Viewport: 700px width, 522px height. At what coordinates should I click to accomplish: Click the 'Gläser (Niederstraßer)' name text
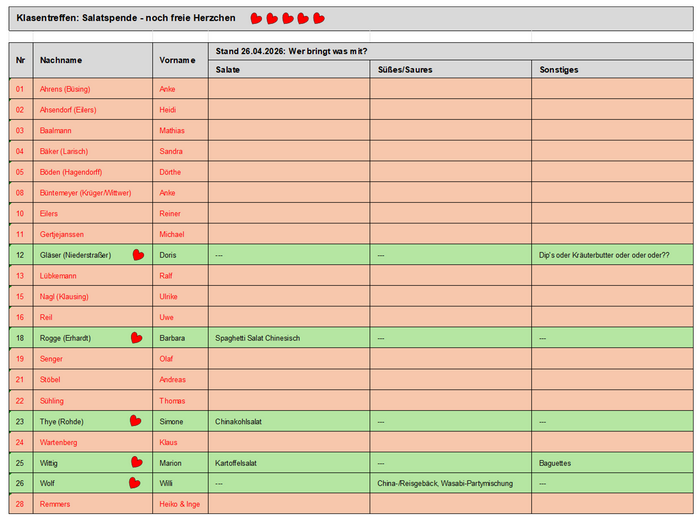pos(75,255)
